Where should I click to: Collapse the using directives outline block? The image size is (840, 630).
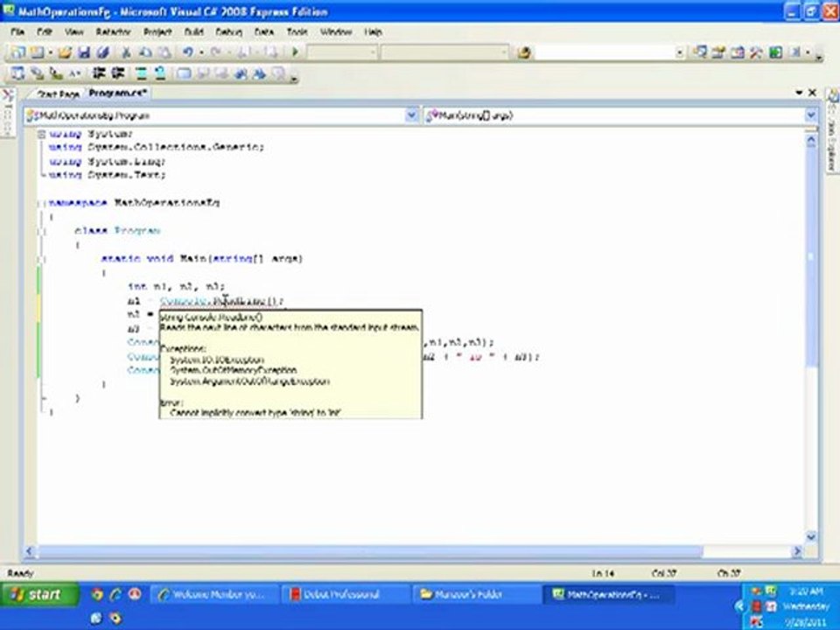point(41,134)
